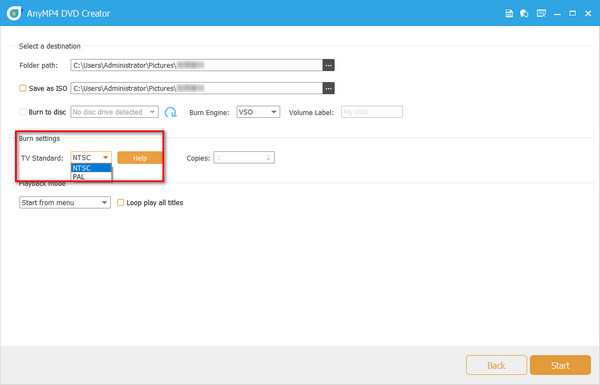Screen dimensions: 600x385
Task: Select PAL from the TV Standard list
Action: 91,176
